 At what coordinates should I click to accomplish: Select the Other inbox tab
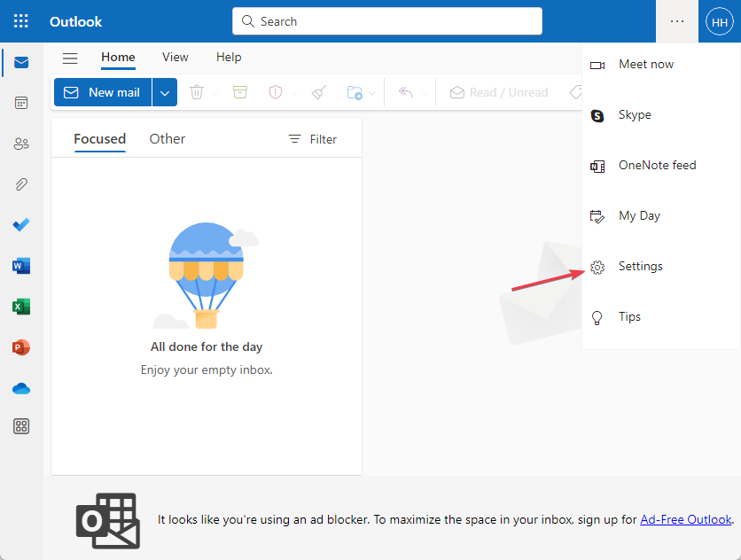pyautogui.click(x=168, y=139)
